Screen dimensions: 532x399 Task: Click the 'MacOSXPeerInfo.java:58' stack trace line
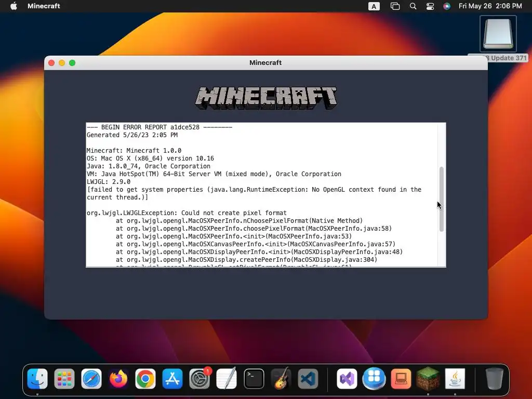pos(254,229)
